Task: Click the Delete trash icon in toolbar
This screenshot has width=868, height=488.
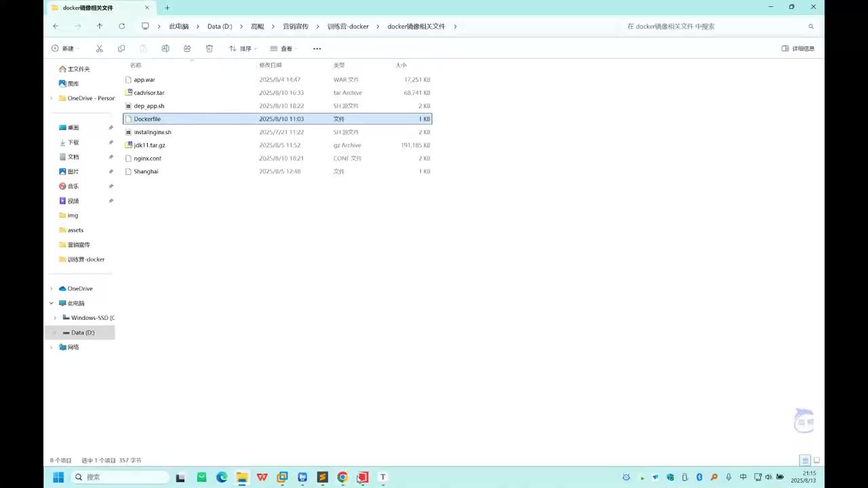Action: coord(210,48)
